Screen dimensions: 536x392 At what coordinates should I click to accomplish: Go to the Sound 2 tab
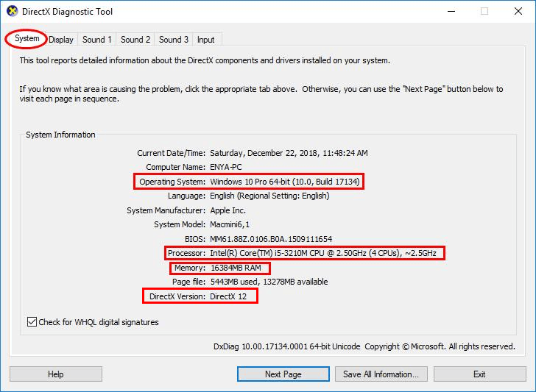click(135, 40)
